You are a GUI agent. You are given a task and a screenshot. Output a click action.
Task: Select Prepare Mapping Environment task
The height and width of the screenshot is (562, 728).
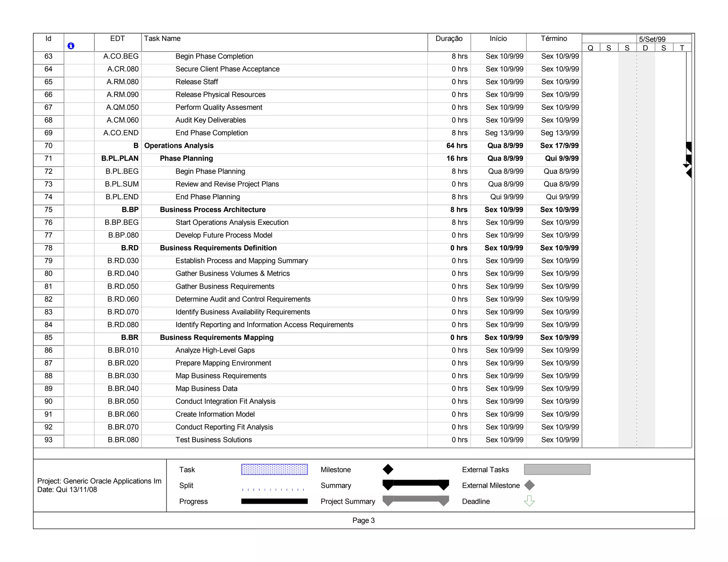[223, 363]
